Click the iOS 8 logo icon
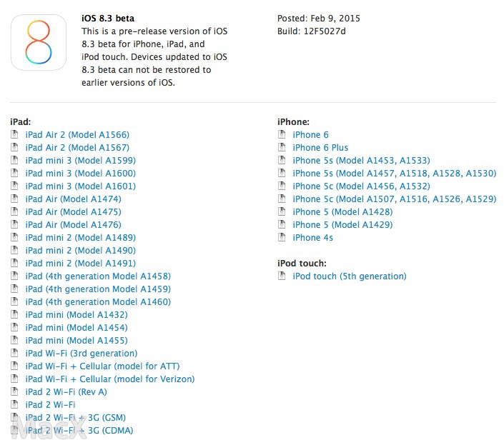Viewport: 504px width, 445px height. tap(39, 43)
